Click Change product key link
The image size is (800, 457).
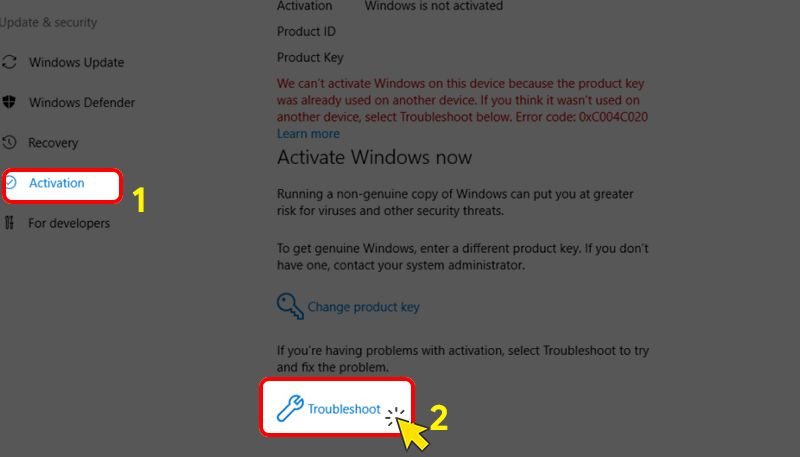coord(363,307)
